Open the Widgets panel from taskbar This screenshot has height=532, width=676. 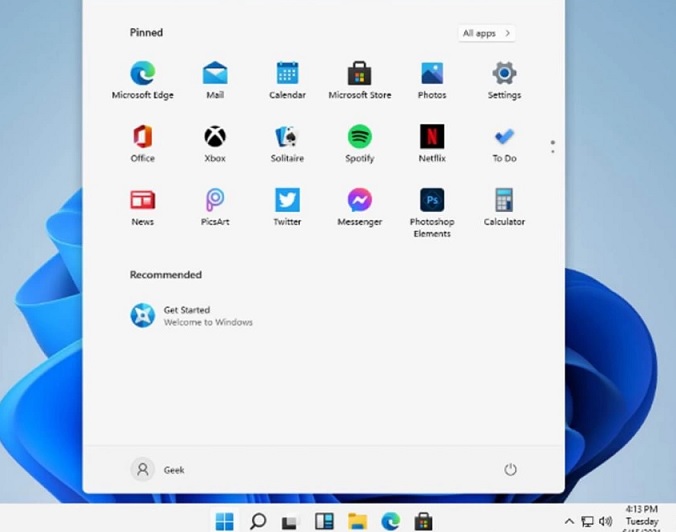[324, 521]
